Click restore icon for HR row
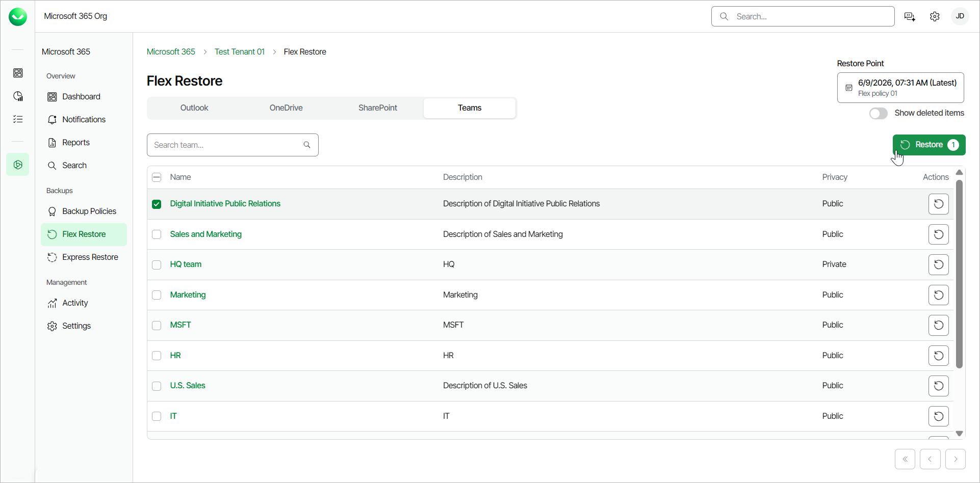980x483 pixels. point(938,356)
